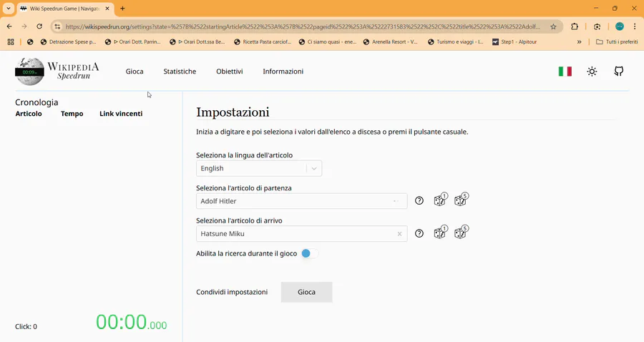Open the GitHub repository icon
This screenshot has height=342, width=644.
click(618, 72)
